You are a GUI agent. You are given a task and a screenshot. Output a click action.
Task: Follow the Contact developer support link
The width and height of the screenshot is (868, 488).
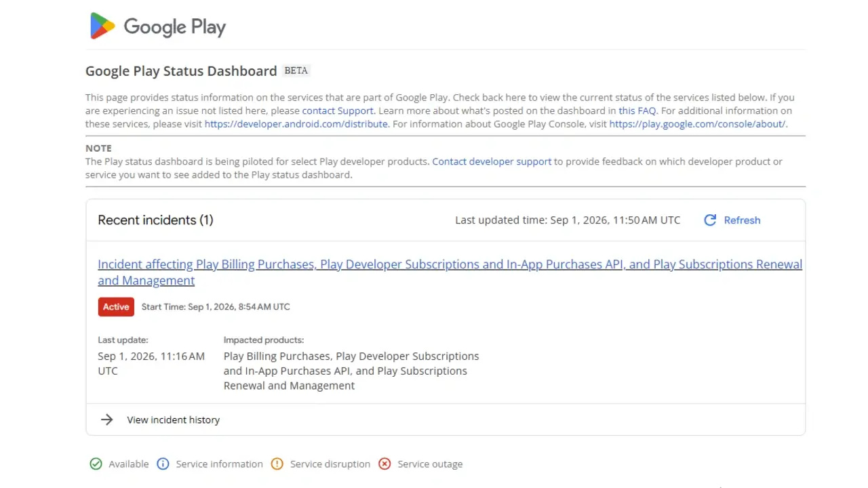click(x=492, y=161)
